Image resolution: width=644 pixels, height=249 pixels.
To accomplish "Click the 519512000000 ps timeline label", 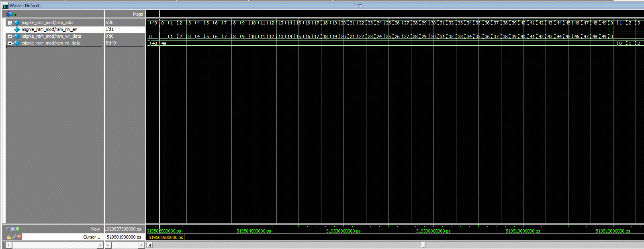I will [x=613, y=231].
